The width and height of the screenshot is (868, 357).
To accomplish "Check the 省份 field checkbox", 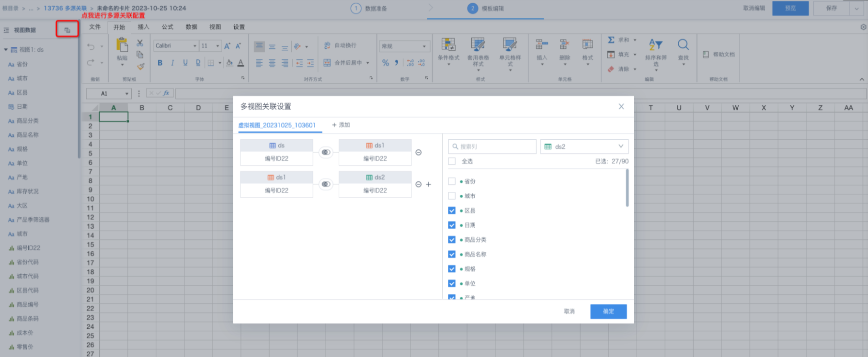I will point(452,181).
